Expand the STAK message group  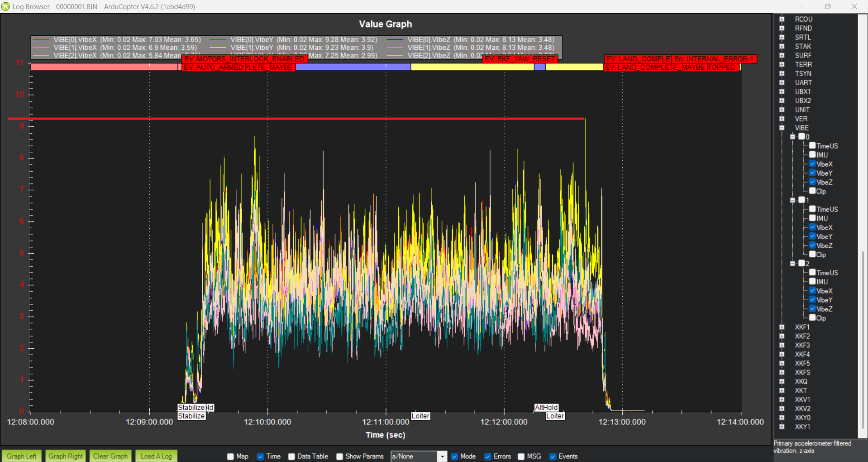coord(782,46)
